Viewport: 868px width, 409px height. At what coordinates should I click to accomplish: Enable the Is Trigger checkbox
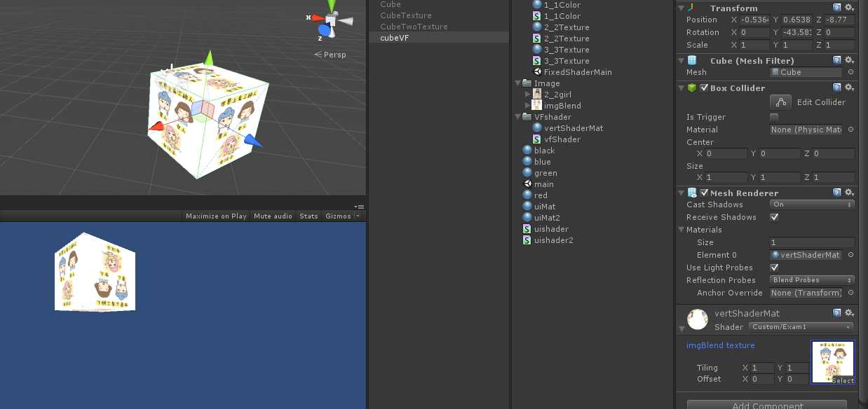(774, 117)
